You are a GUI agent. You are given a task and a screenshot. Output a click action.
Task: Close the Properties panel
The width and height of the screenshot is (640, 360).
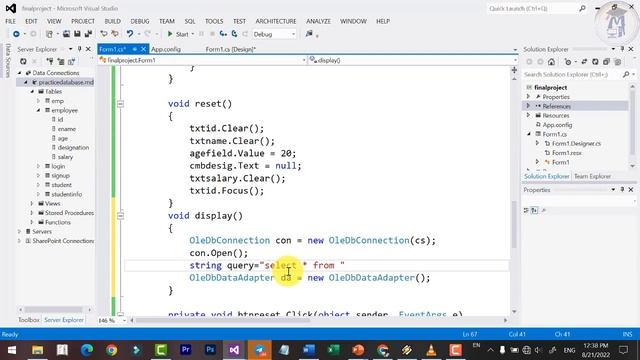(631, 190)
